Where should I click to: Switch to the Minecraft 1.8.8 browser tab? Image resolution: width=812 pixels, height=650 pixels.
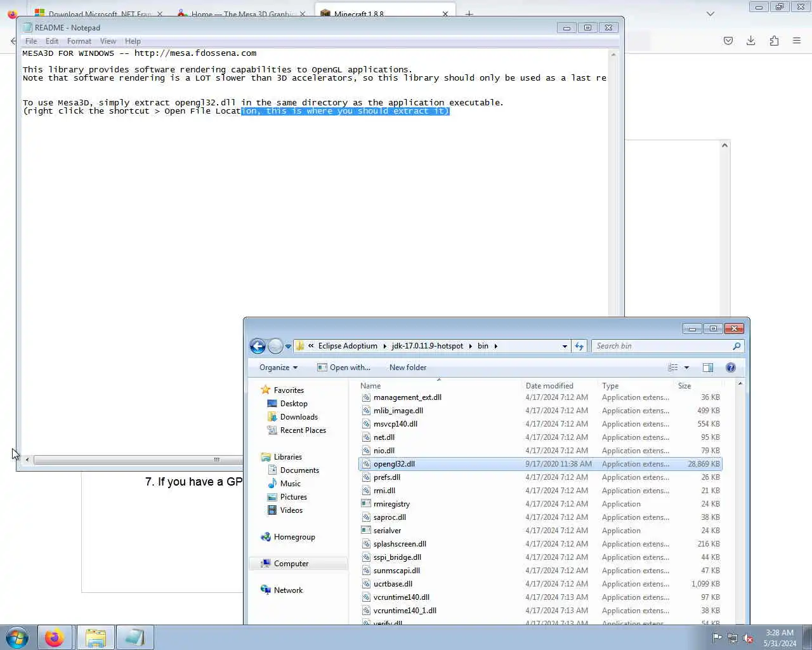[385, 13]
